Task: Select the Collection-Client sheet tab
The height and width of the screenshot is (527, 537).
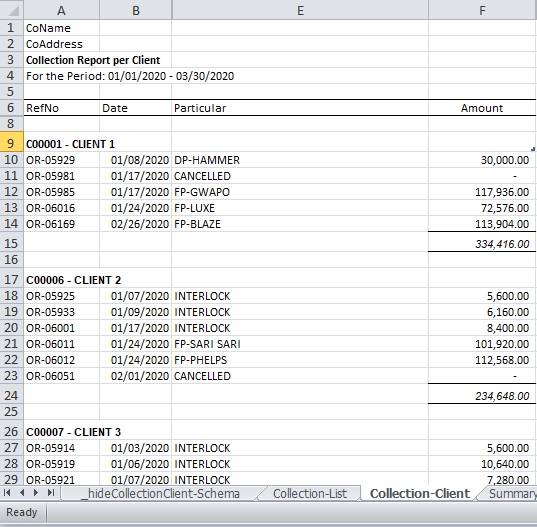Action: click(420, 493)
